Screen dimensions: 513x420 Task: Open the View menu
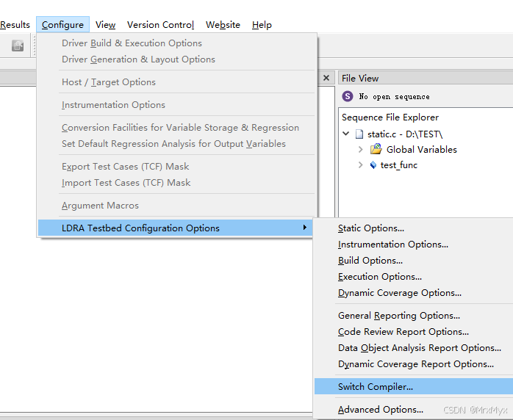(105, 25)
